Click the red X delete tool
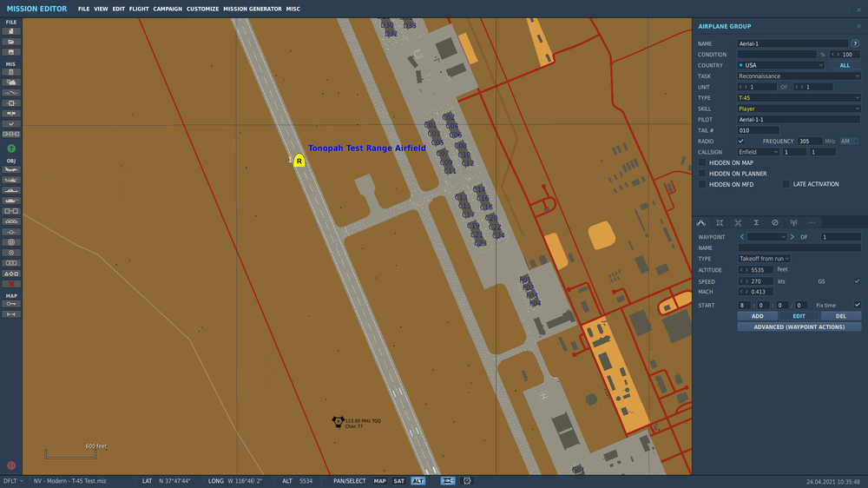Viewport: 868px width, 488px height. [x=11, y=284]
